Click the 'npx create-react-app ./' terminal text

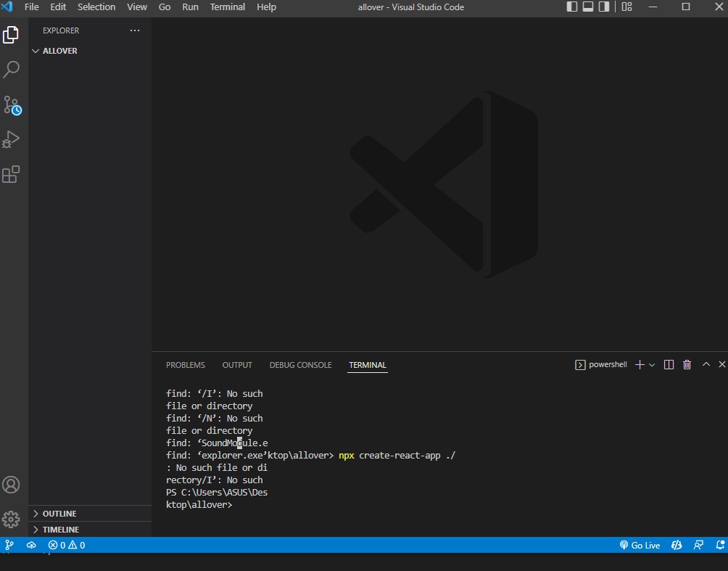(397, 456)
